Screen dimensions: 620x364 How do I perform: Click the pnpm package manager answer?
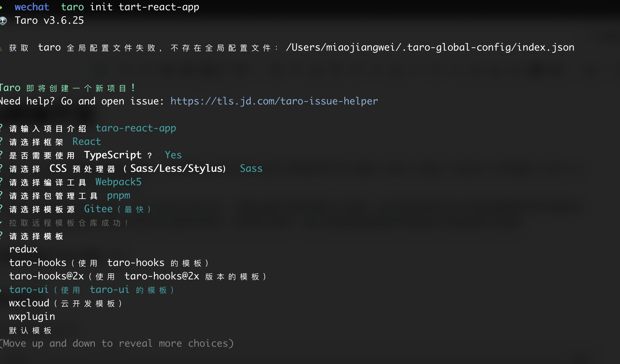click(x=119, y=195)
